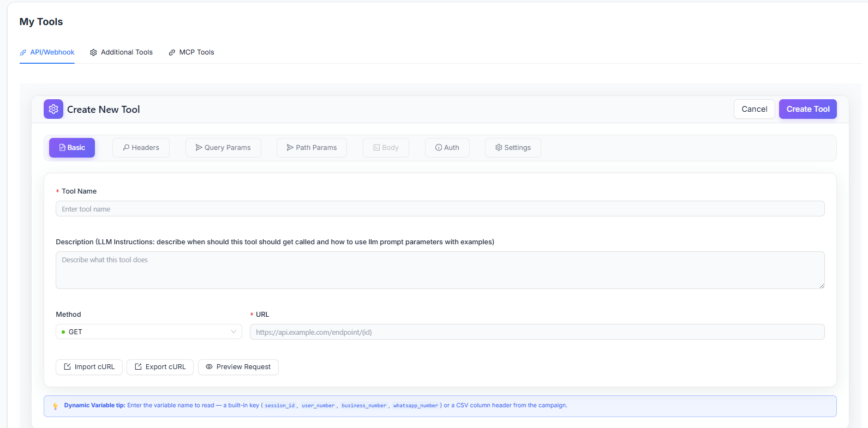Select the Basic section tab
This screenshot has height=428, width=868.
click(72, 148)
